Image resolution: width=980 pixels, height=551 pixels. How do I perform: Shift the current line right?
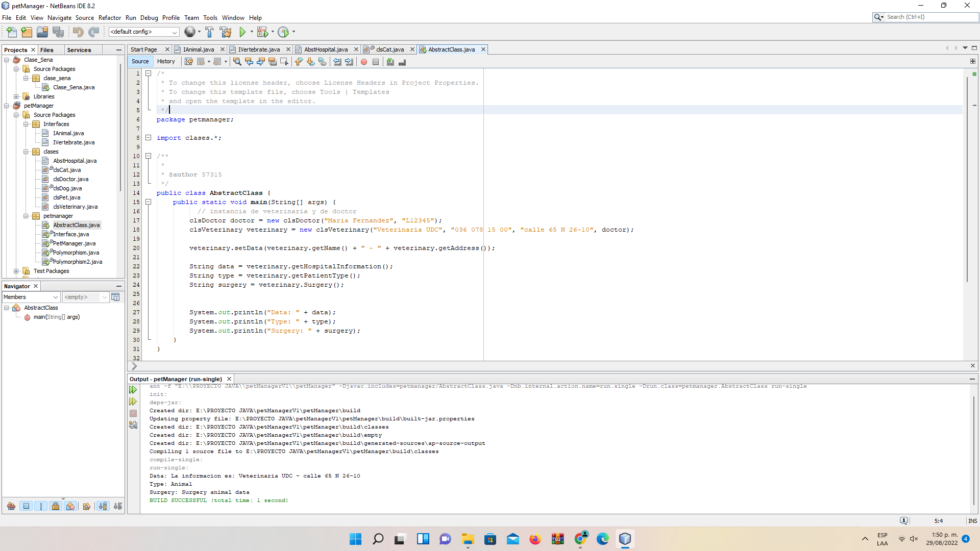coord(349,62)
